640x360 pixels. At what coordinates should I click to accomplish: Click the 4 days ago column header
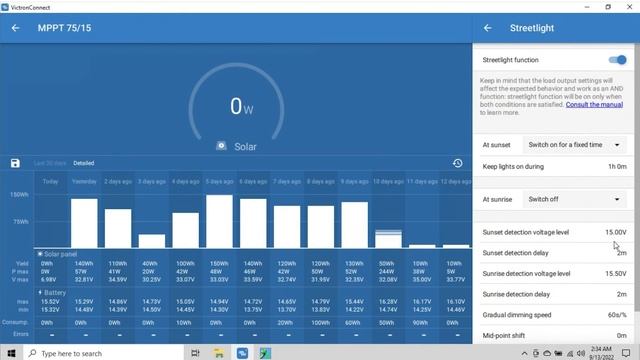pyautogui.click(x=186, y=181)
